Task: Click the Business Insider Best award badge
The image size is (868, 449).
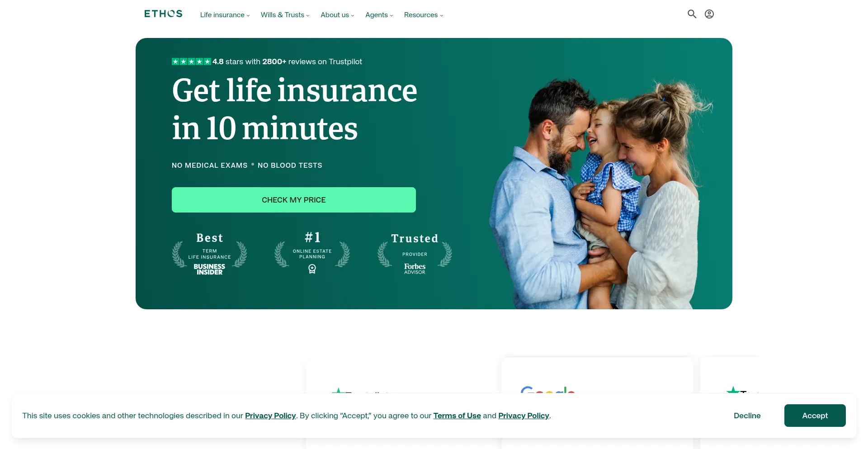Action: tap(209, 254)
